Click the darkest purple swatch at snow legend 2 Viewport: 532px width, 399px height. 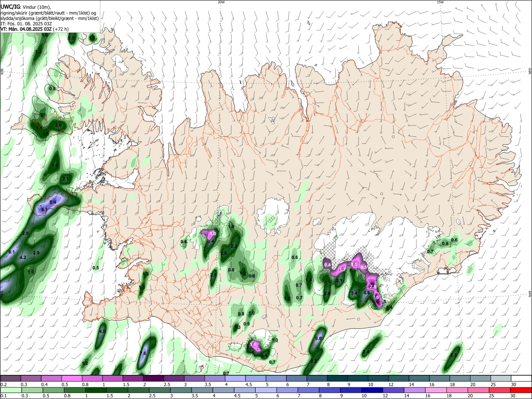point(153,379)
